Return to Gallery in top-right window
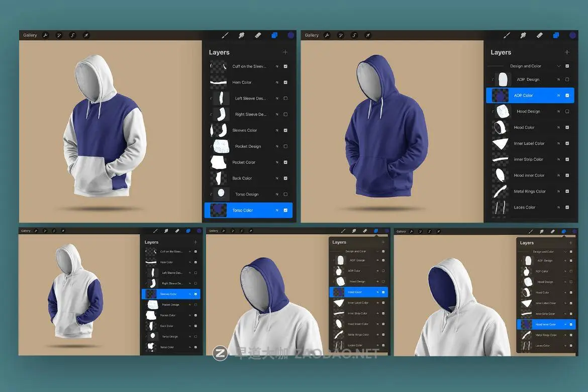Screen dimensions: 588x392 pyautogui.click(x=312, y=35)
